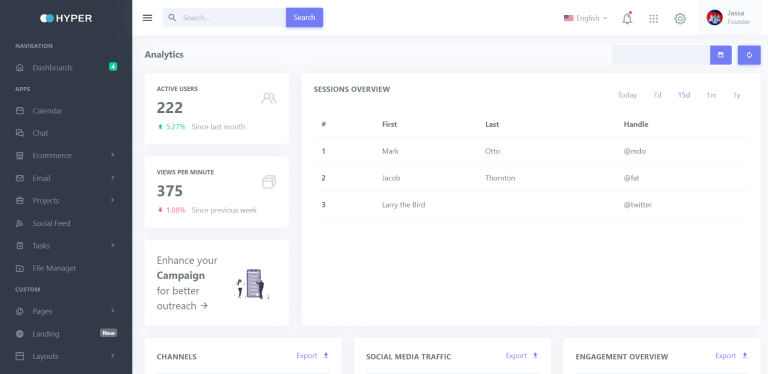Viewport: 768px width, 374px height.
Task: Switch sessions overview to Today
Action: click(x=627, y=95)
